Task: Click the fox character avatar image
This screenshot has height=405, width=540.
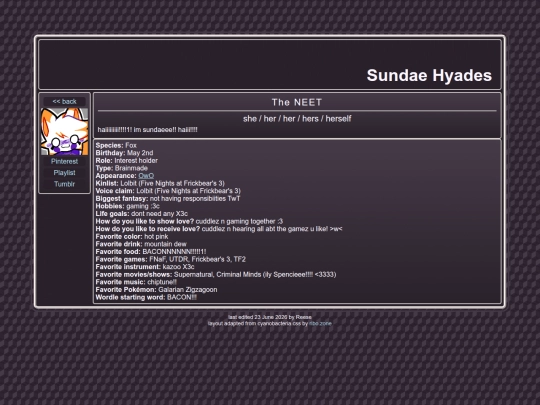Action: (64, 132)
